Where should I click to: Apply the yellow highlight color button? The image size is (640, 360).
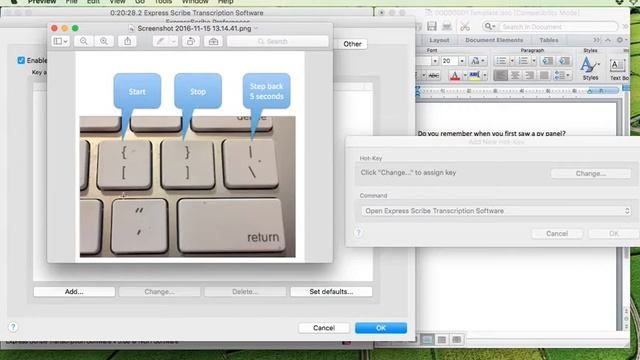pyautogui.click(x=475, y=76)
